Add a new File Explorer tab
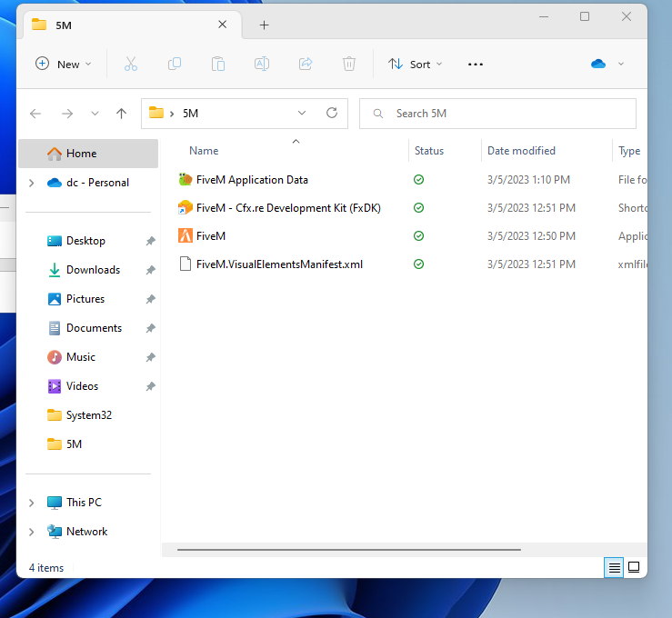The width and height of the screenshot is (672, 618). coord(264,25)
